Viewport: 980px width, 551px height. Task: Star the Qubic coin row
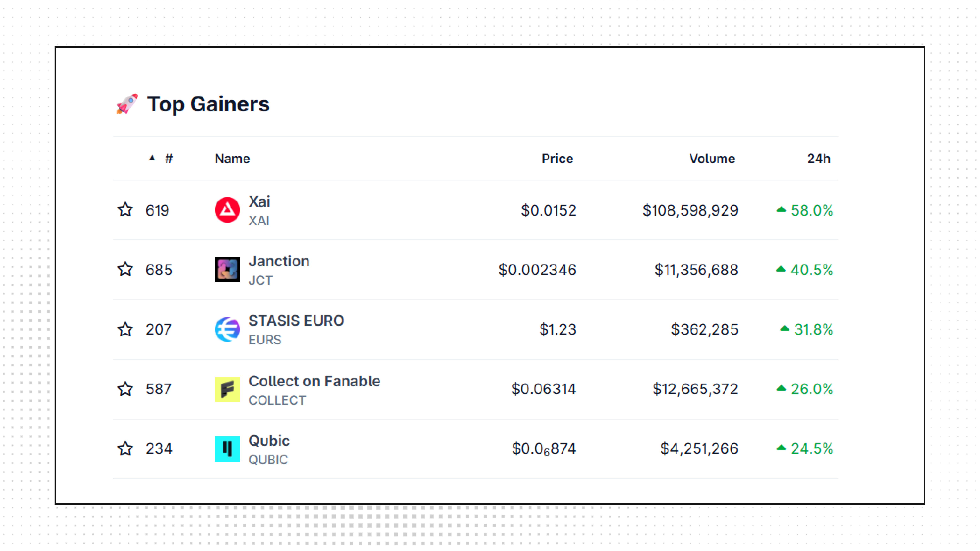pyautogui.click(x=125, y=449)
